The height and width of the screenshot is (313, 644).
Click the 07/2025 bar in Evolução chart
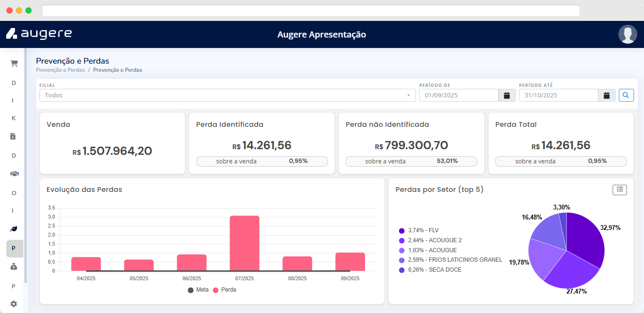(244, 243)
